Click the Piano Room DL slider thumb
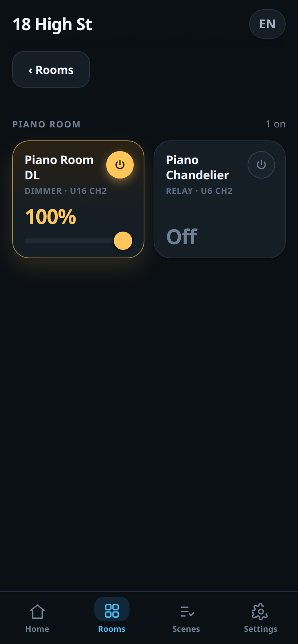Viewport: 298px width, 644px height. (123, 241)
